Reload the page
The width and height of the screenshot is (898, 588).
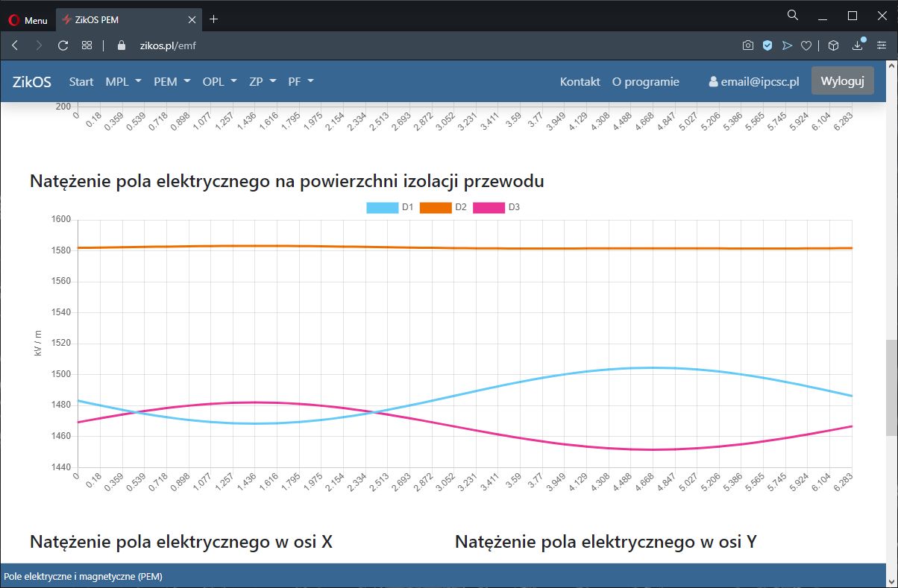(63, 45)
